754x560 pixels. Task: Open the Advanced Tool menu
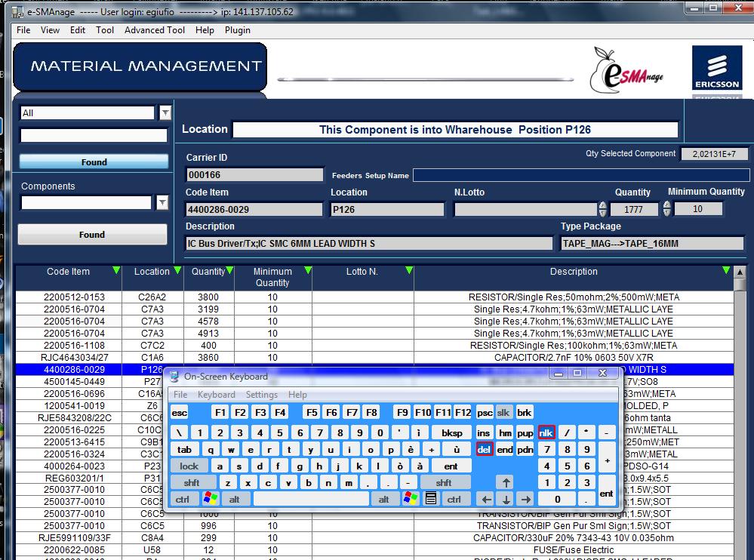(155, 30)
